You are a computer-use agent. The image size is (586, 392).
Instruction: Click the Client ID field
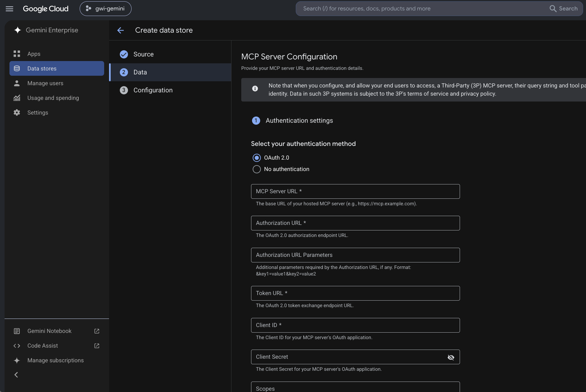(355, 325)
